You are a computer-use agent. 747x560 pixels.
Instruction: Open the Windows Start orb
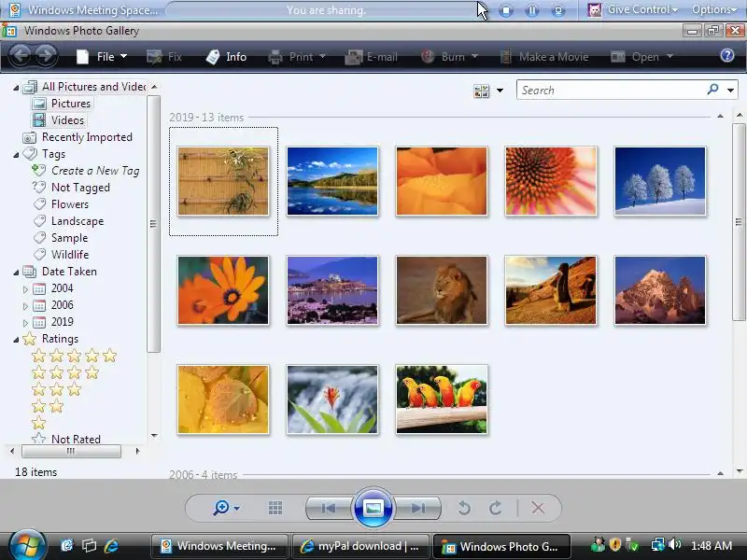tap(27, 544)
